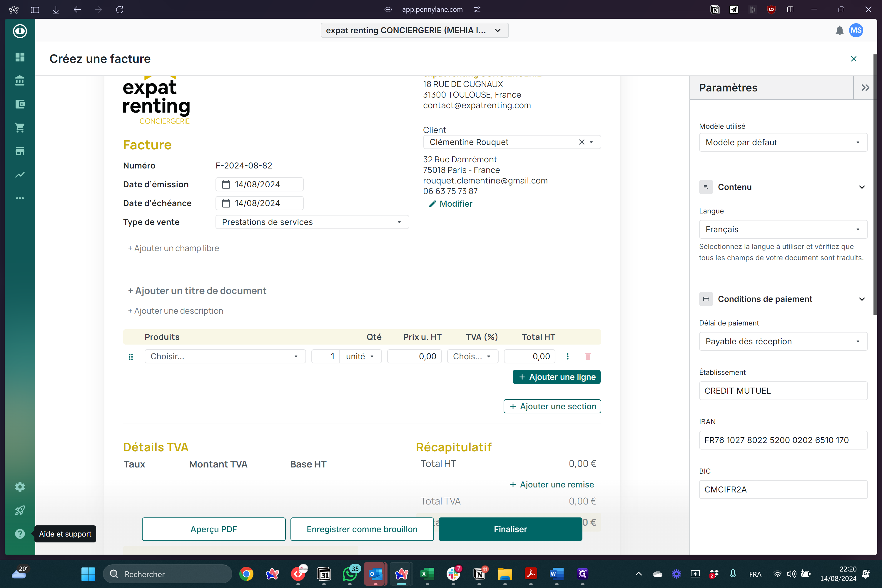
Task: Open the Pennylane home logo
Action: 20,31
